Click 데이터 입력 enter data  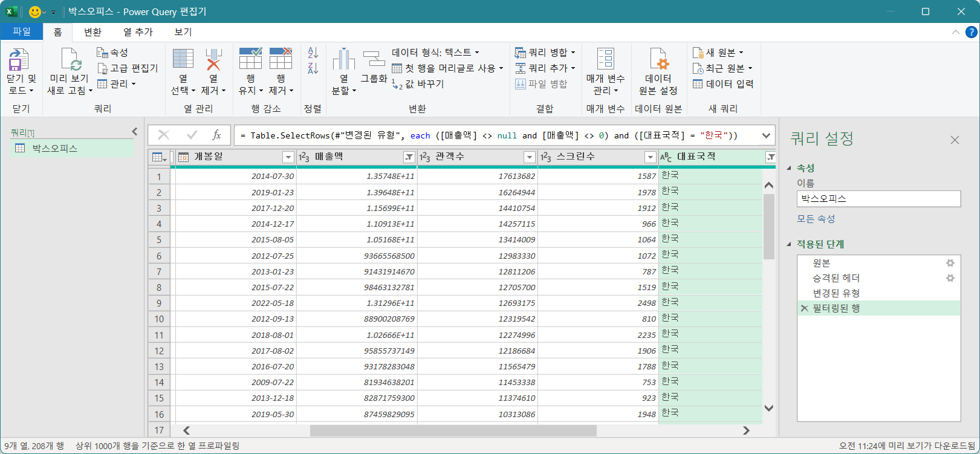click(723, 84)
